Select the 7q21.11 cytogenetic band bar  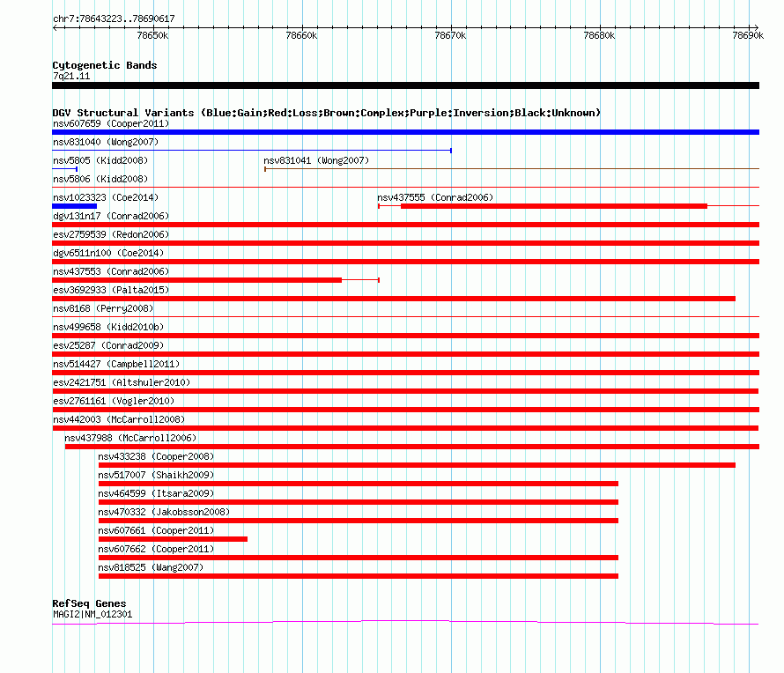pos(405,85)
